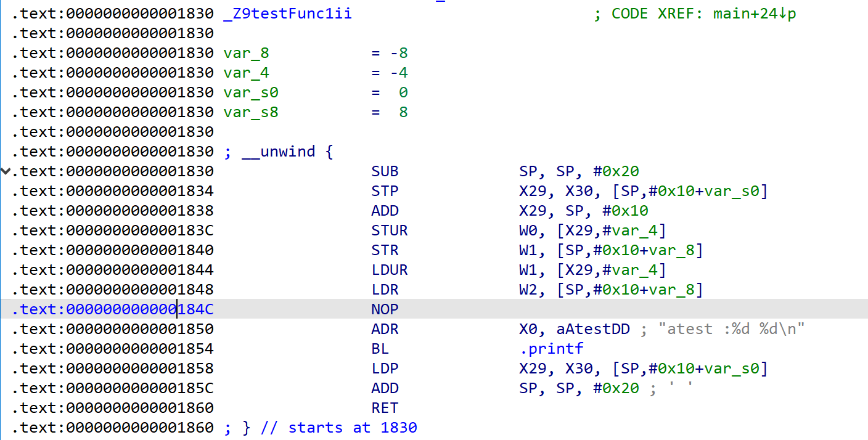Select the LDUR instruction mnemonic
This screenshot has width=868, height=440.
390,270
